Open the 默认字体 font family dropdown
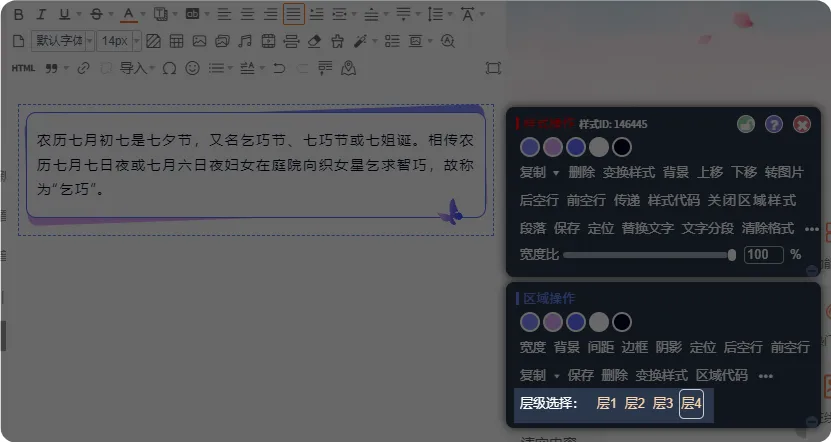Image resolution: width=831 pixels, height=442 pixels. pos(63,41)
